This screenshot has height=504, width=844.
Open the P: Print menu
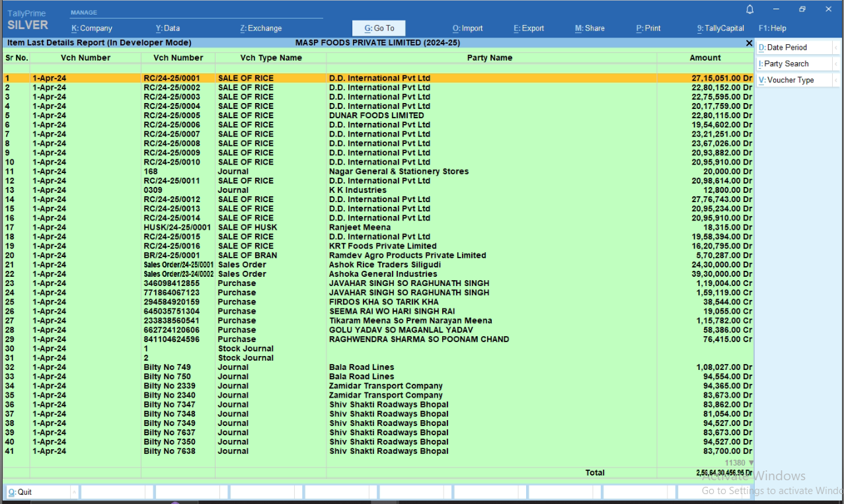click(648, 28)
